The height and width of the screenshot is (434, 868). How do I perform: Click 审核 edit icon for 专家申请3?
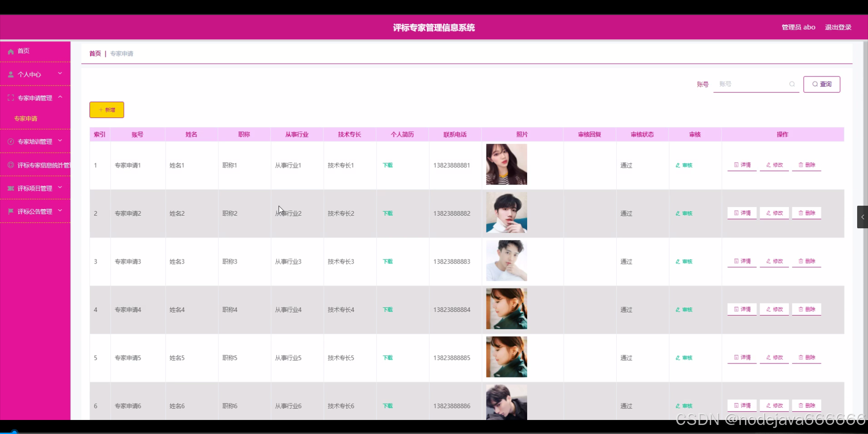pos(678,262)
